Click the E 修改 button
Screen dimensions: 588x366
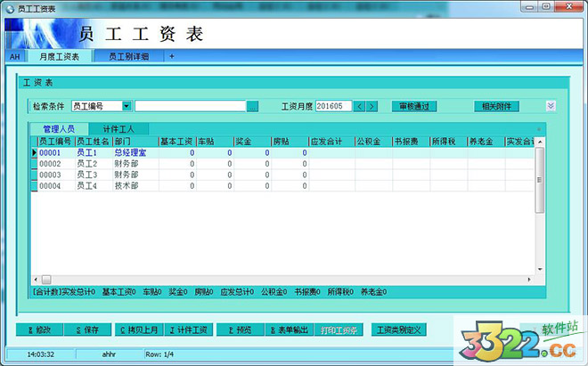pos(40,329)
